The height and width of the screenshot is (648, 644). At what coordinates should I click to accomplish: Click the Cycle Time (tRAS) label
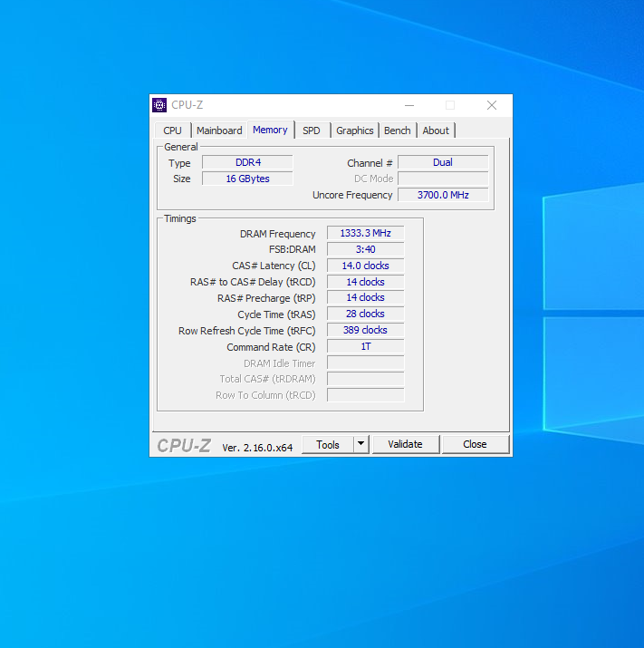[276, 314]
